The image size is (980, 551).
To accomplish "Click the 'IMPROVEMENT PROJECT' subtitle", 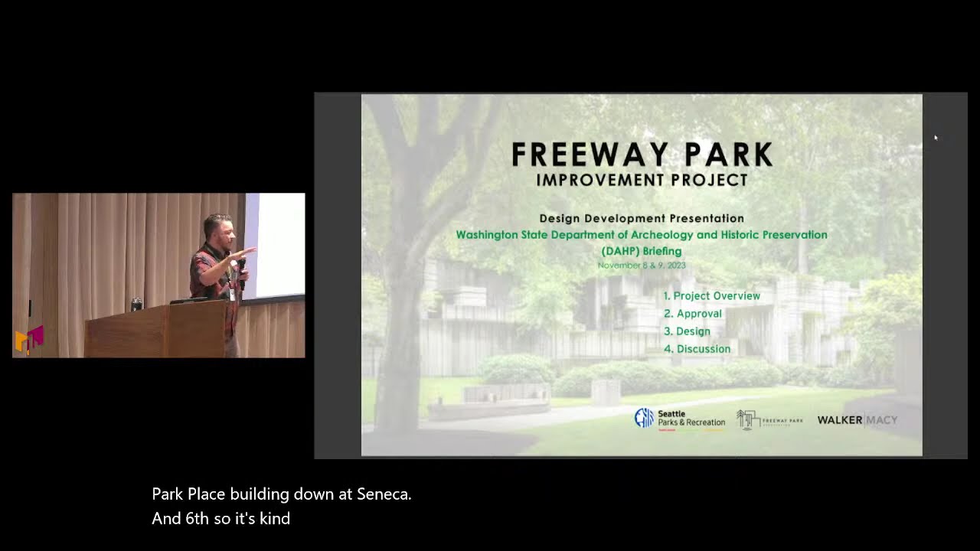I will tap(642, 181).
